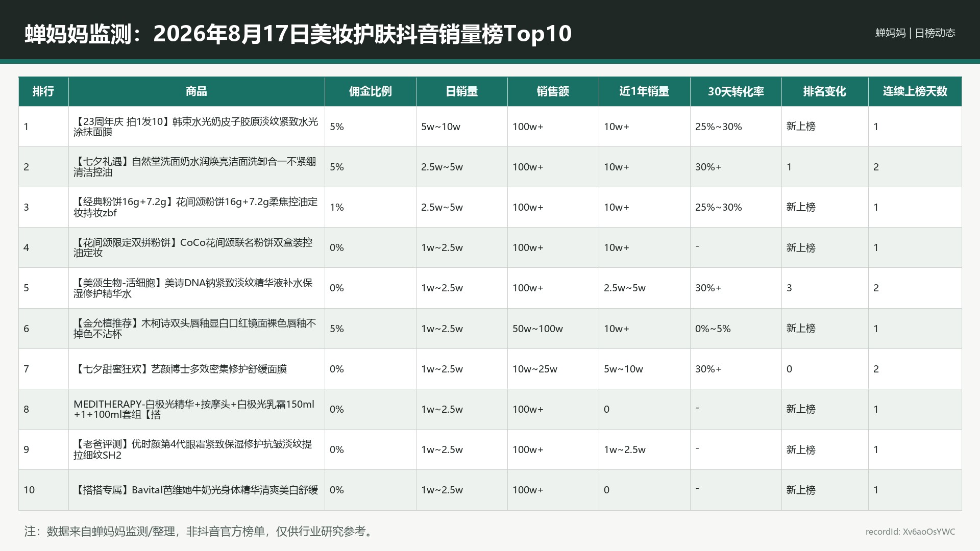The width and height of the screenshot is (980, 551).
Task: Click the 5w~10w daily sales cell
Action: coord(462,127)
